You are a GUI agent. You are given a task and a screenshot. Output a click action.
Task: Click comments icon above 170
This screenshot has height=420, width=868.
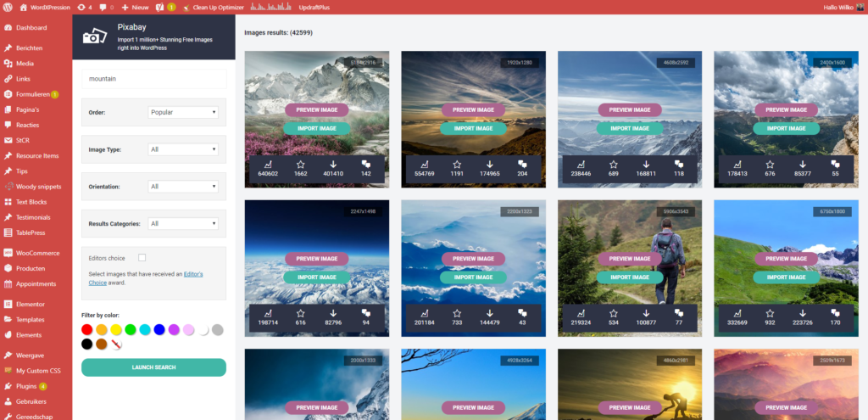pos(835,314)
